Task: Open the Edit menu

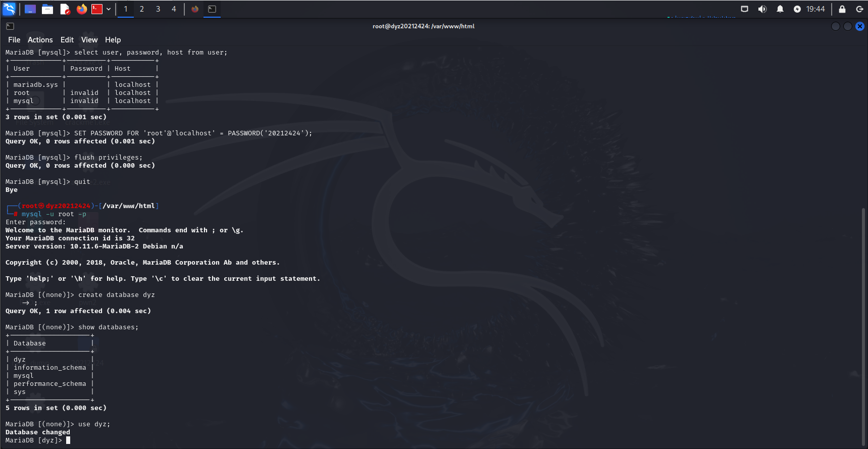Action: [67, 40]
